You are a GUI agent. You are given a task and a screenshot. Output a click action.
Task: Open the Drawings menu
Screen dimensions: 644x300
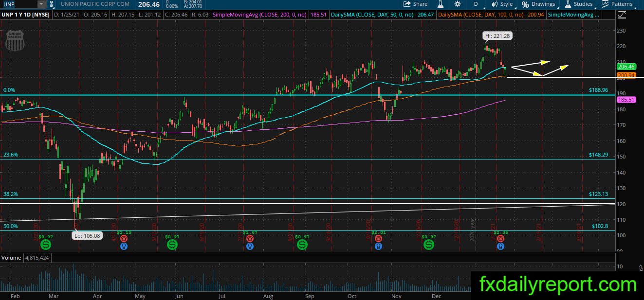tap(538, 4)
